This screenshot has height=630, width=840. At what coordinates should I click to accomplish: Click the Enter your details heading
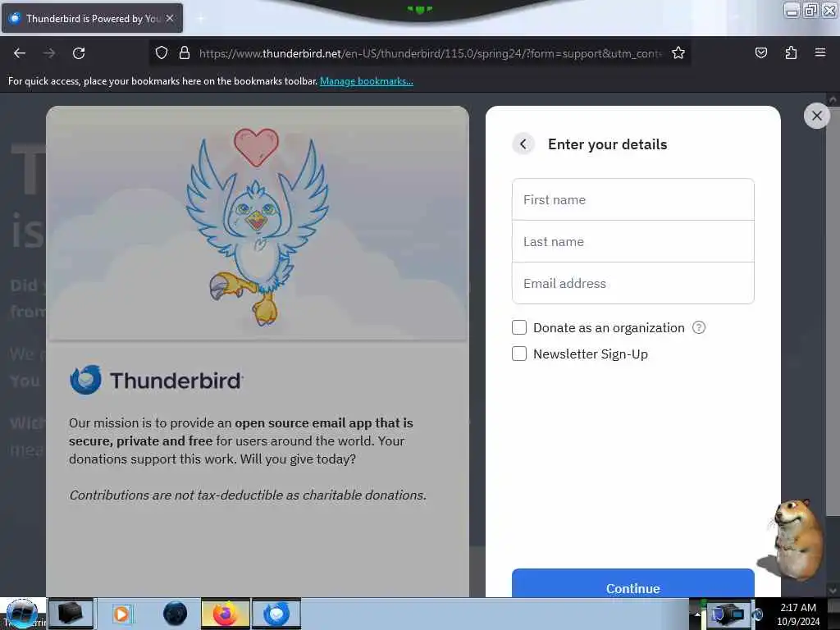click(x=608, y=144)
